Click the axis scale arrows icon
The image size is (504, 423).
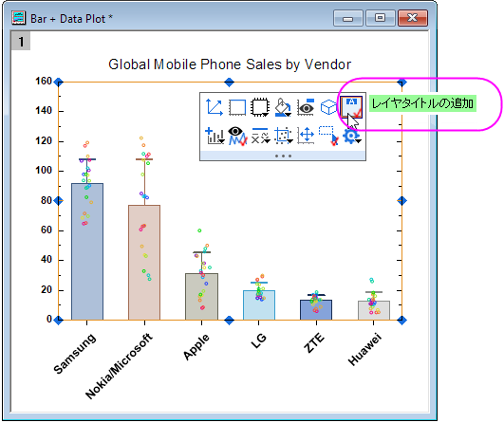point(215,107)
